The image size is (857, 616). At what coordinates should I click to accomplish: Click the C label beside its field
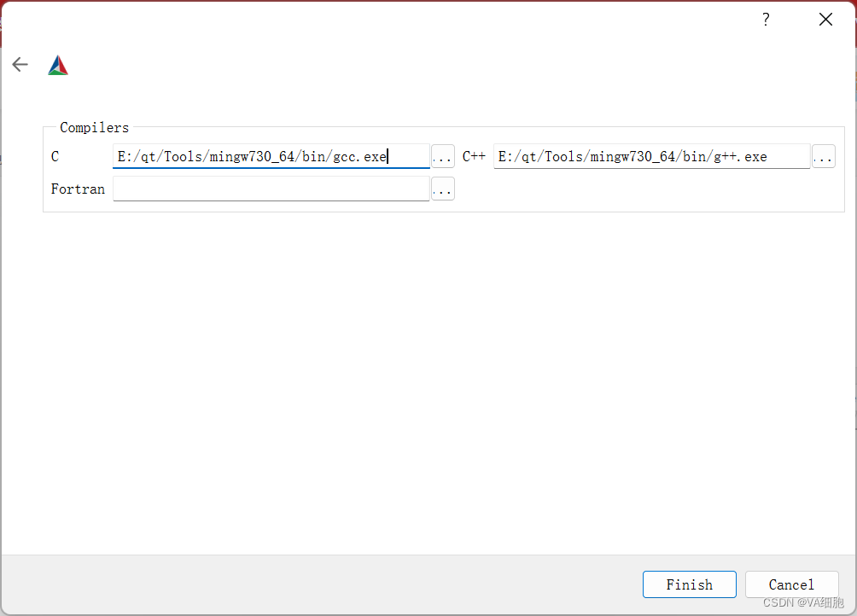[54, 156]
